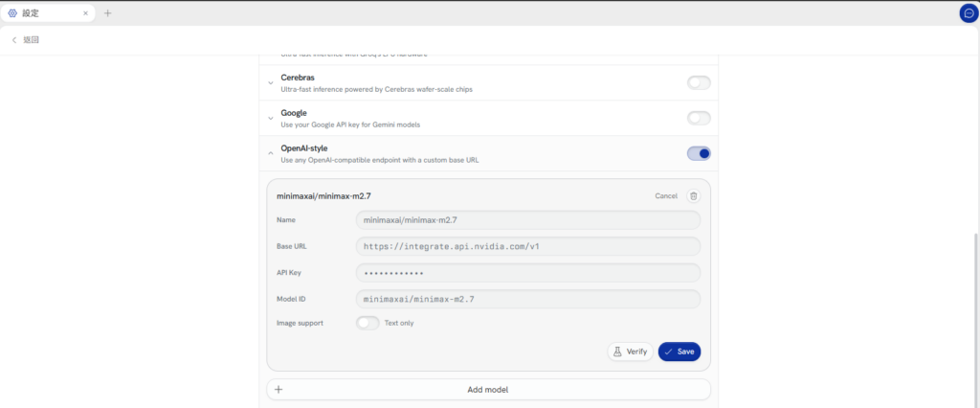Click the blue chat bubble icon
Viewport: 980px width, 408px height.
click(x=969, y=13)
